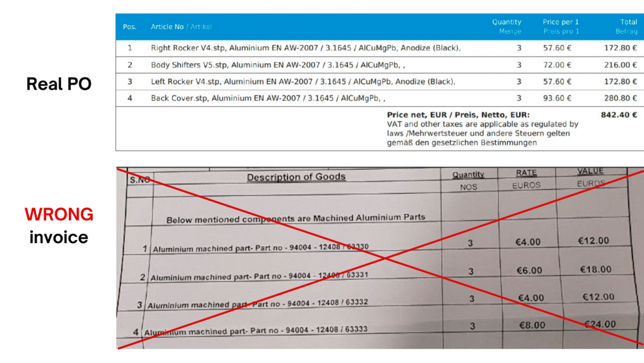Image resolution: width=644 pixels, height=363 pixels.
Task: Click the €6.00 invoice rate
Action: (x=529, y=271)
